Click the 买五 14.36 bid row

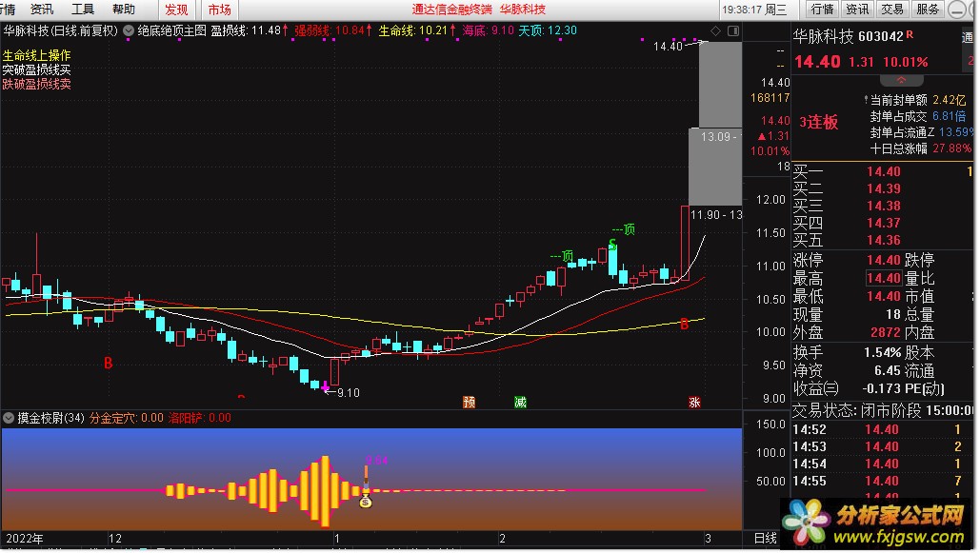(883, 240)
